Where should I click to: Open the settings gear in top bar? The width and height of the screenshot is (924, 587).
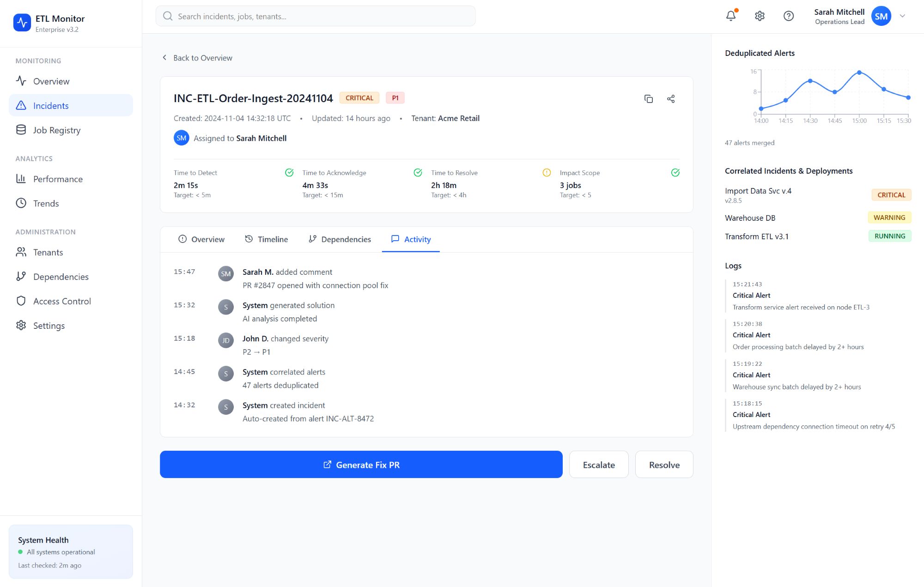pyautogui.click(x=760, y=16)
